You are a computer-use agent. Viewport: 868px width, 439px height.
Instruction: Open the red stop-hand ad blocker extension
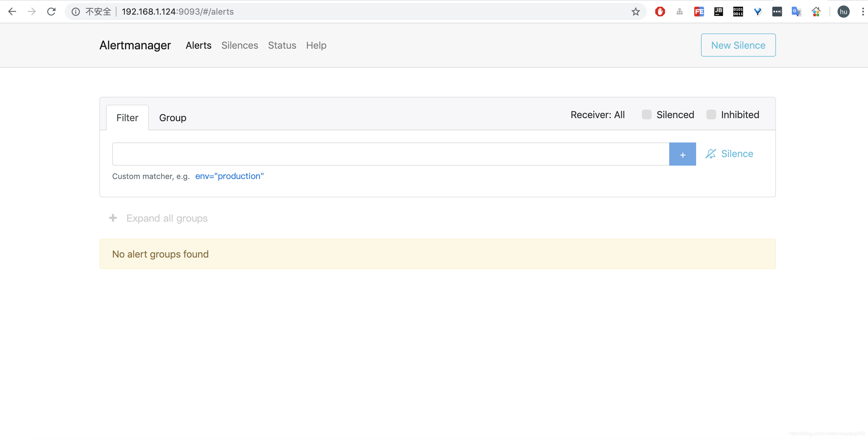[660, 12]
